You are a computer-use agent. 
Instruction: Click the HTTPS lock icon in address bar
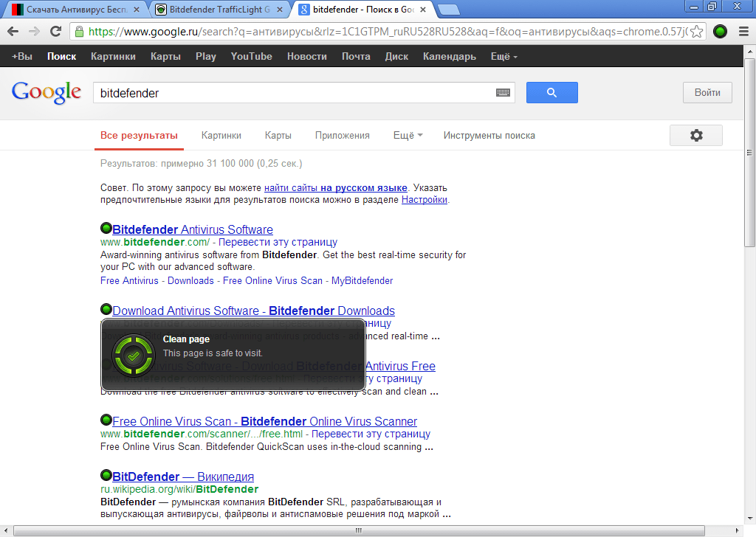[x=78, y=32]
